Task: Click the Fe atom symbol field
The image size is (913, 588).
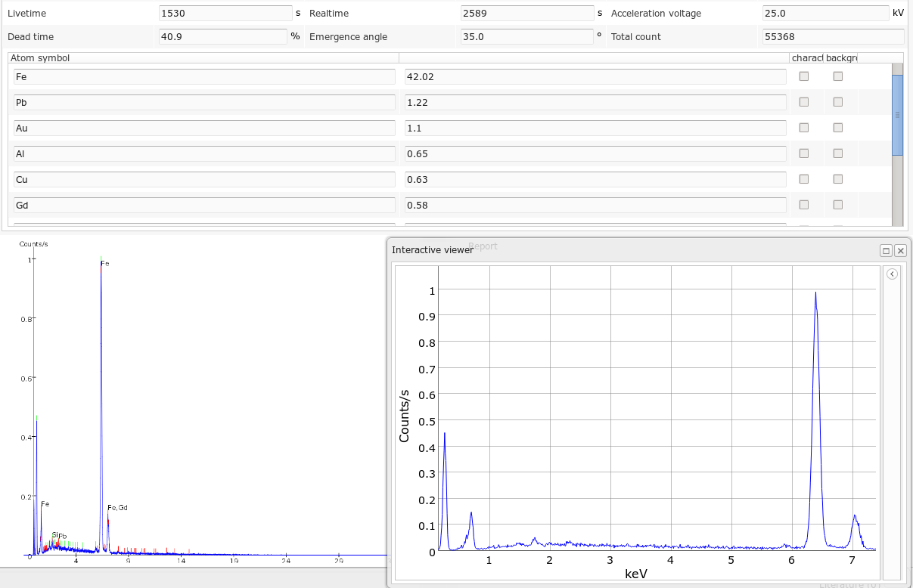Action: coord(204,76)
